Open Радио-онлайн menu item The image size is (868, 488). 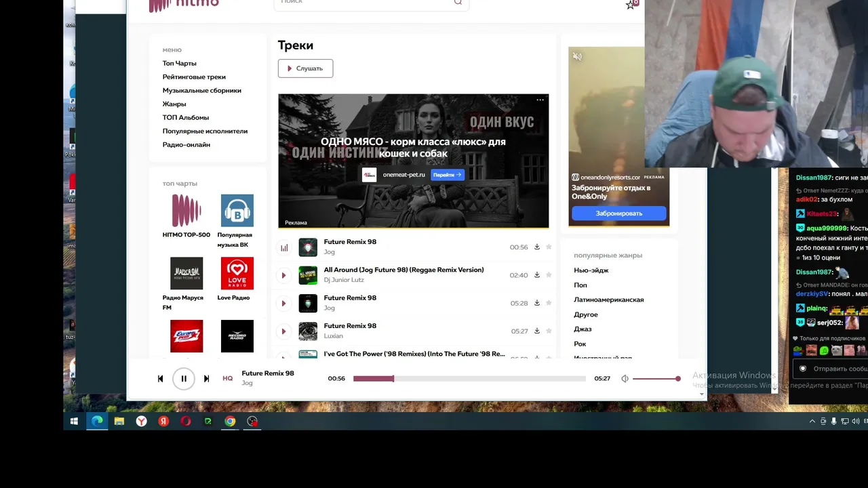click(186, 144)
